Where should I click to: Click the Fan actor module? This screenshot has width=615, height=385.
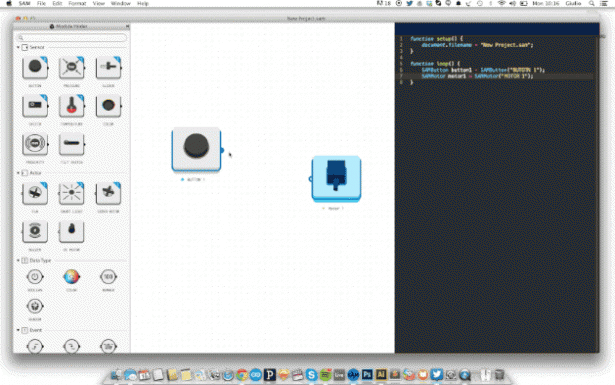(x=35, y=193)
